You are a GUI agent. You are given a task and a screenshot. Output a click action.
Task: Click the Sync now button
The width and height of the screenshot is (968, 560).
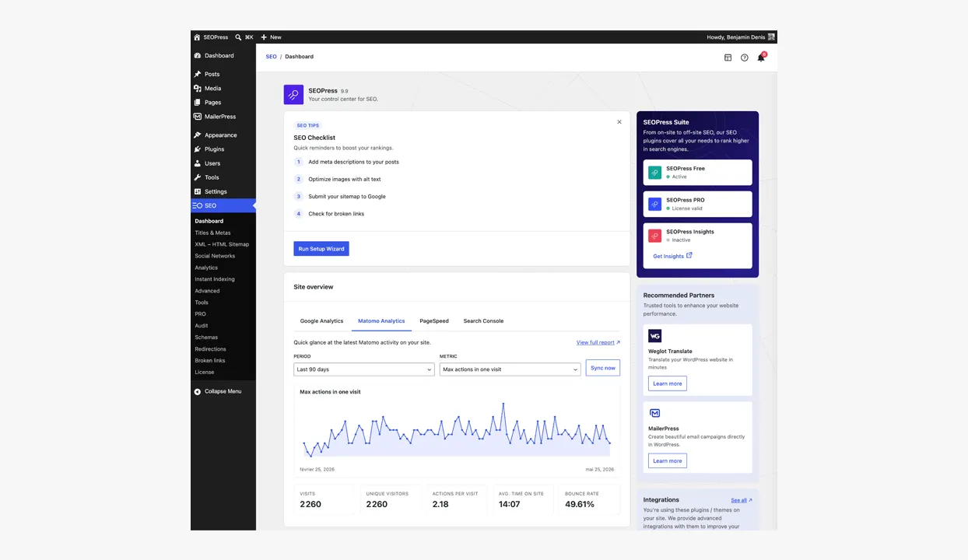(x=603, y=368)
